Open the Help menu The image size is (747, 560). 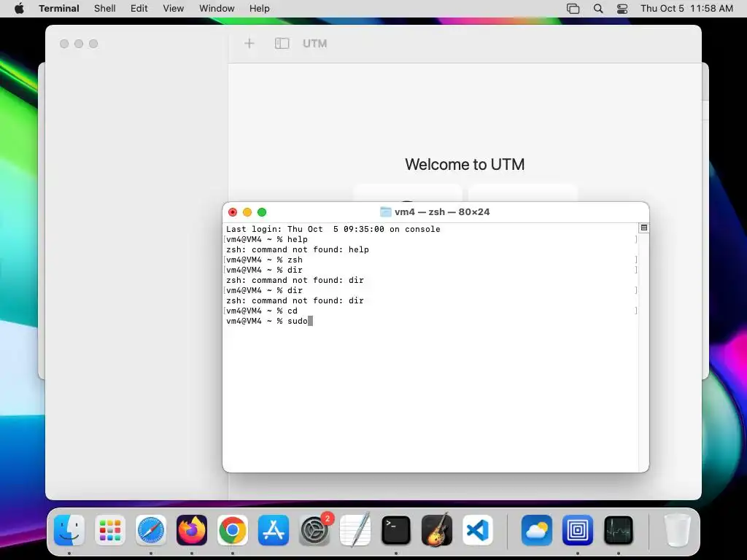tap(260, 8)
